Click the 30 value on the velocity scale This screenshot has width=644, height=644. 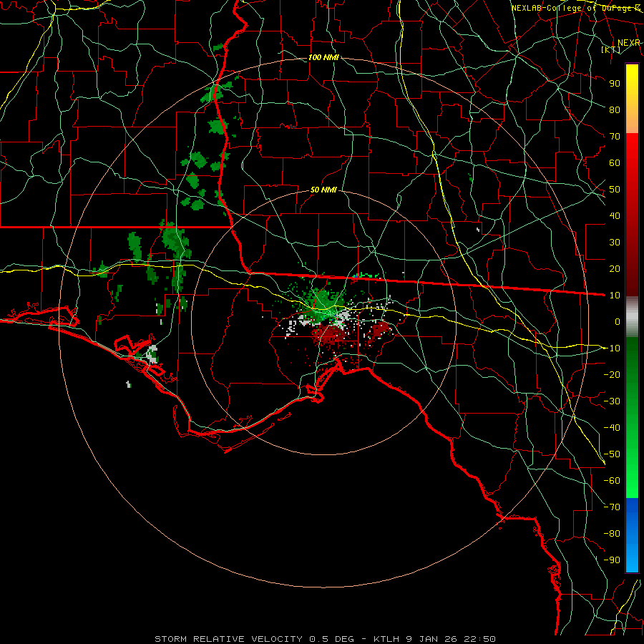[615, 243]
